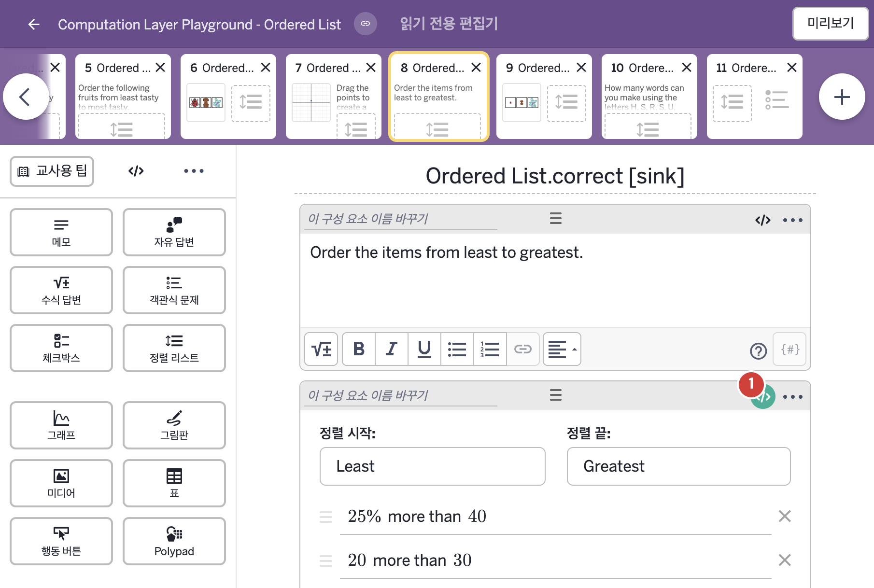This screenshot has height=588, width=874.
Task: Open the left panel more options menu
Action: click(194, 171)
